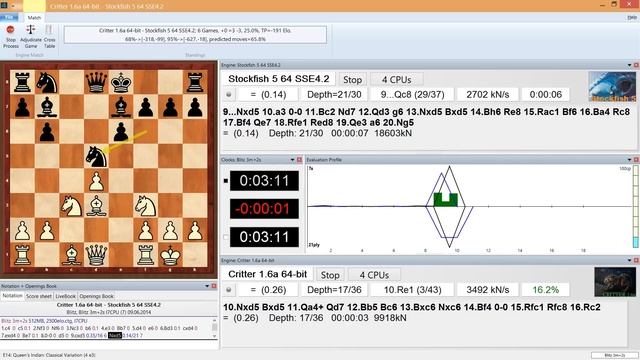The height and width of the screenshot is (360, 640).
Task: Open the application icon at title bar
Action: coord(4,5)
